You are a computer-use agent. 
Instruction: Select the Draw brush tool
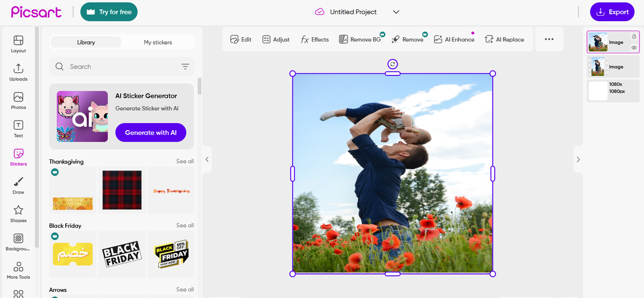[18, 185]
